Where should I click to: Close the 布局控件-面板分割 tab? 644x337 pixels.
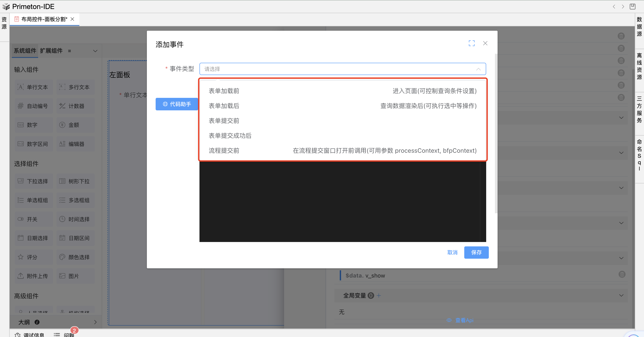coord(73,19)
